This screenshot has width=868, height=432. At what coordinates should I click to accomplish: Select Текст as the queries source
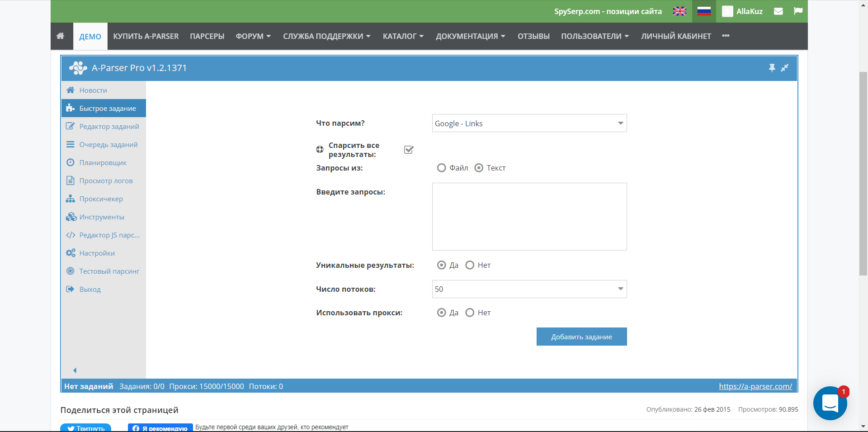pos(479,168)
